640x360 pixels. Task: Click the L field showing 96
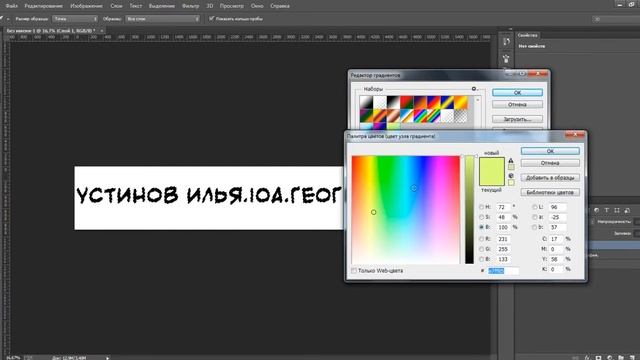[557, 207]
